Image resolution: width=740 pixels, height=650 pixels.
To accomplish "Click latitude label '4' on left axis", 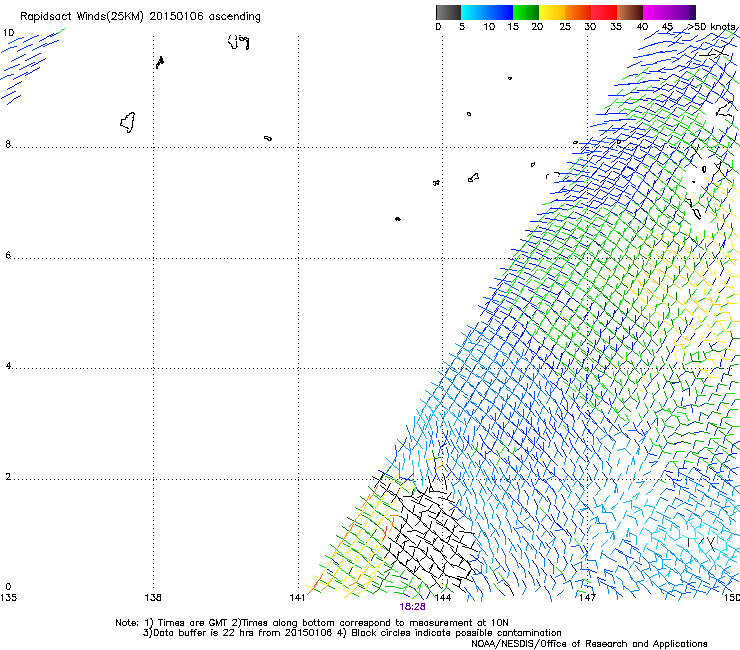I will 8,366.
